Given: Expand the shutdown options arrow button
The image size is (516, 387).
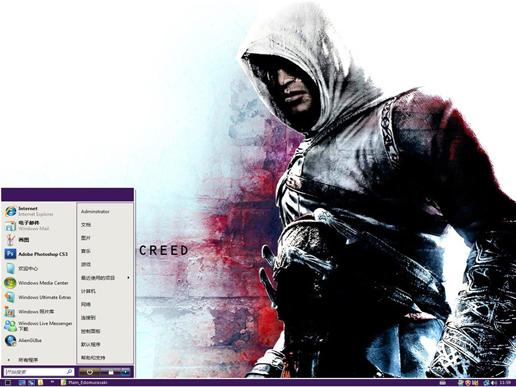Looking at the screenshot, I should (126, 372).
